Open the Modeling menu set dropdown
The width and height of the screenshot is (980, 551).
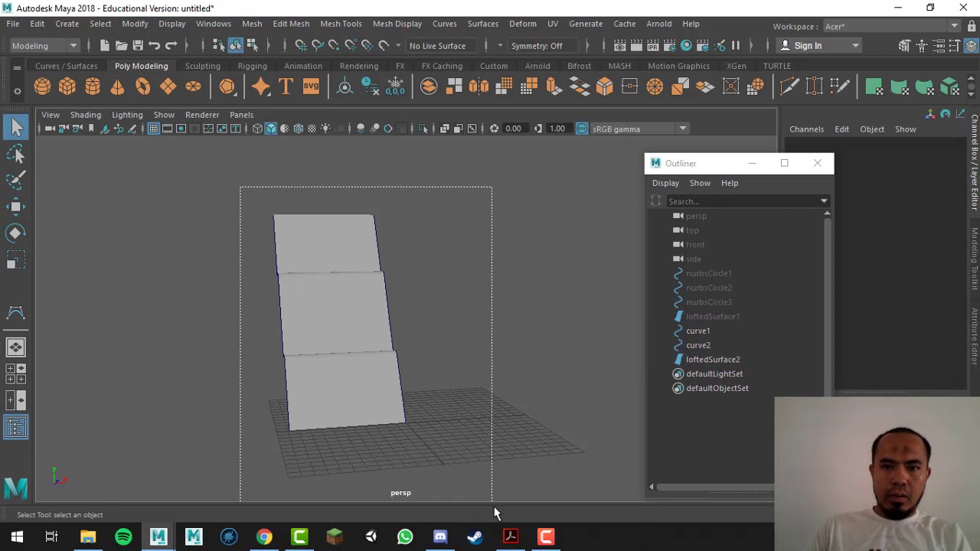(44, 46)
